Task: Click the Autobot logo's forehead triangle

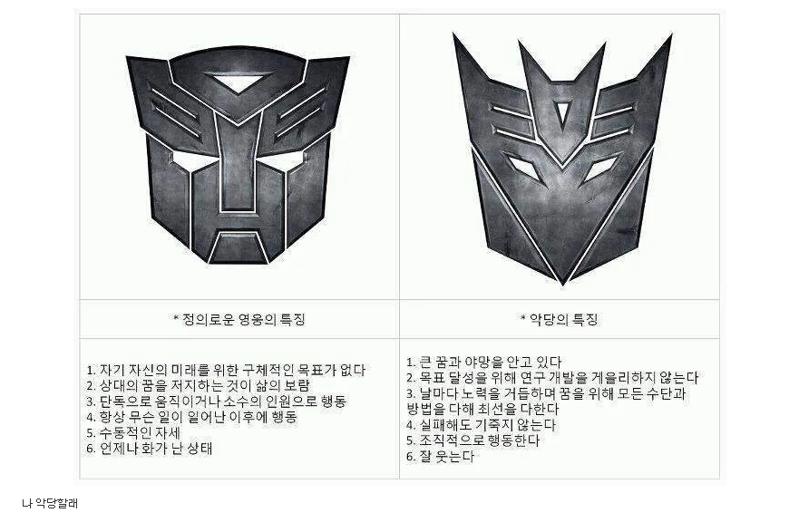Action: click(239, 83)
